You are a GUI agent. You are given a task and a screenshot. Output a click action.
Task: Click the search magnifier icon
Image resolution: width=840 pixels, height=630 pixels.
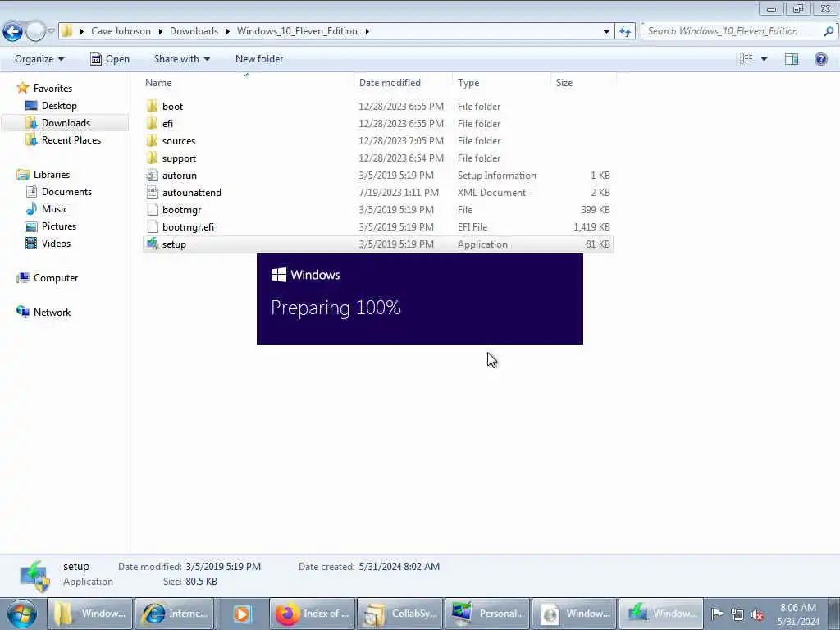[x=829, y=31]
